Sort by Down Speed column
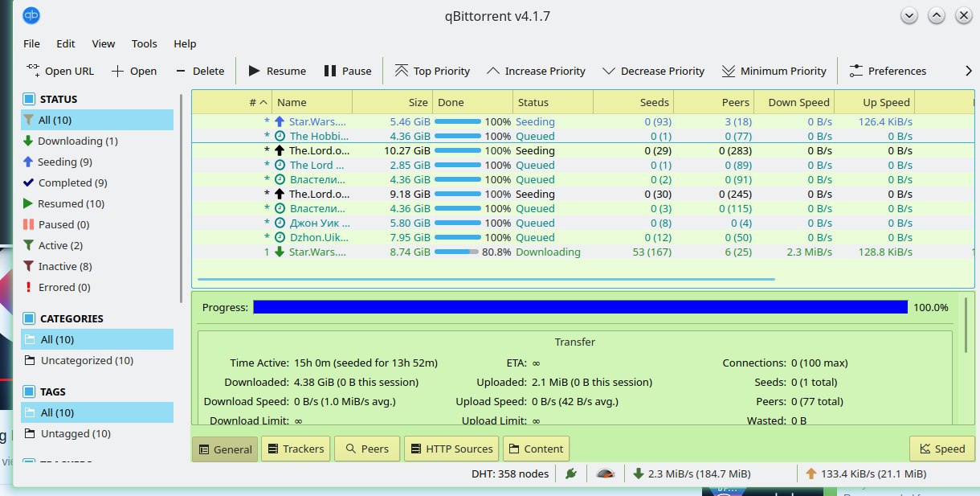Viewport: 980px width, 496px height. coord(794,102)
